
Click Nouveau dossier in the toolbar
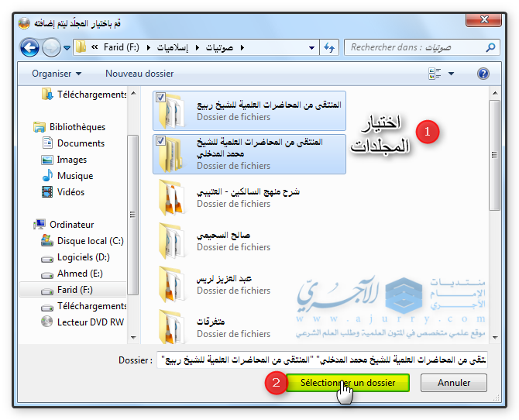pos(139,74)
